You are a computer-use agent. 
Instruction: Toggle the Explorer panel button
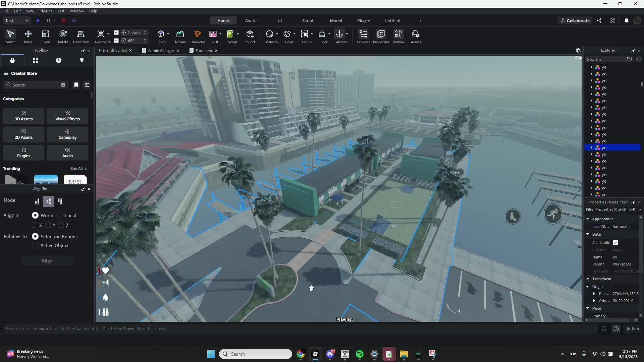coord(363,37)
